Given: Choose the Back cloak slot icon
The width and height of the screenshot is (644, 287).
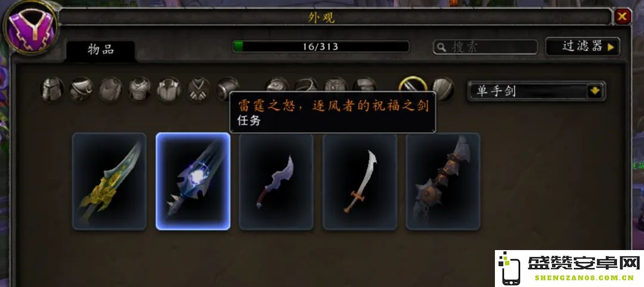Looking at the screenshot, I should [110, 89].
